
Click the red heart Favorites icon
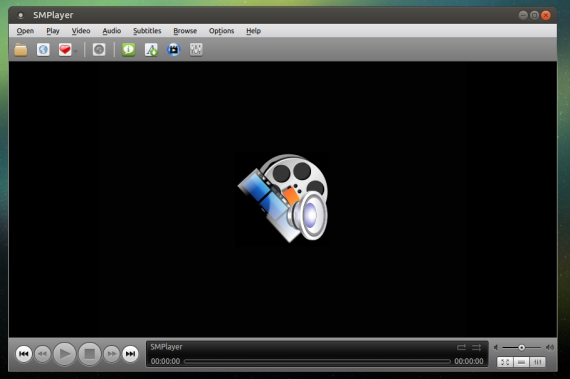[x=65, y=49]
